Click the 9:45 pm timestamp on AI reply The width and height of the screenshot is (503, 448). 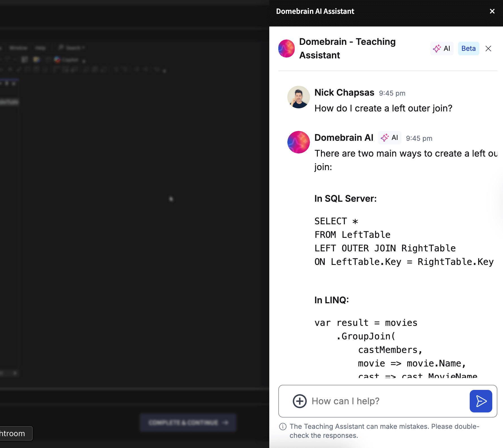click(419, 138)
